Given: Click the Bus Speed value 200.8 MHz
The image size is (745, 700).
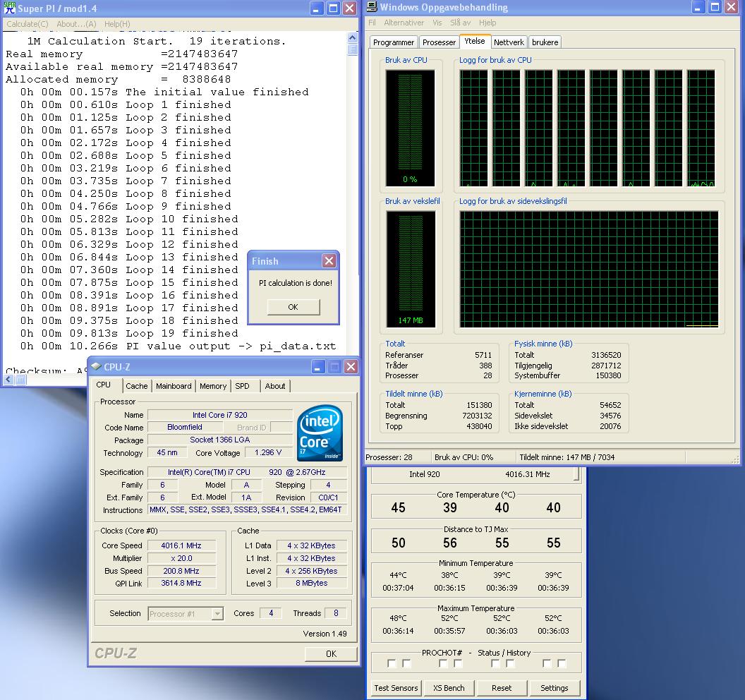Looking at the screenshot, I should coord(181,570).
